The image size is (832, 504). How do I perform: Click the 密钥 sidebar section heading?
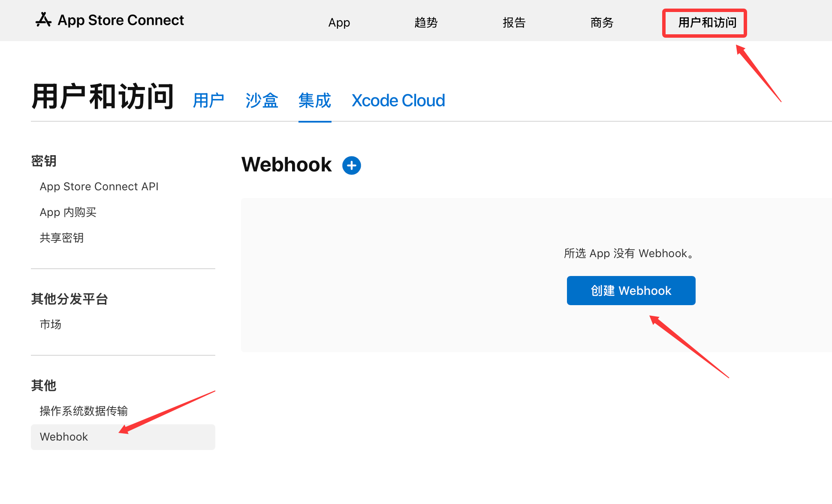[44, 161]
